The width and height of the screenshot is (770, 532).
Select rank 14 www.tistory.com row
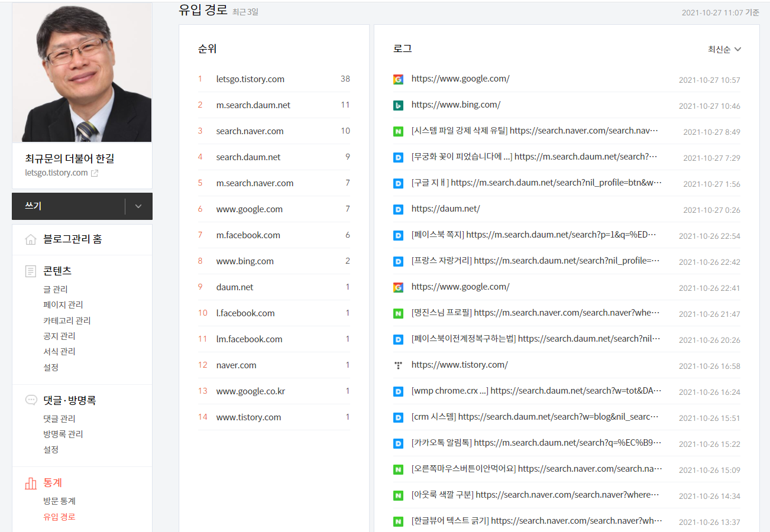tap(274, 417)
